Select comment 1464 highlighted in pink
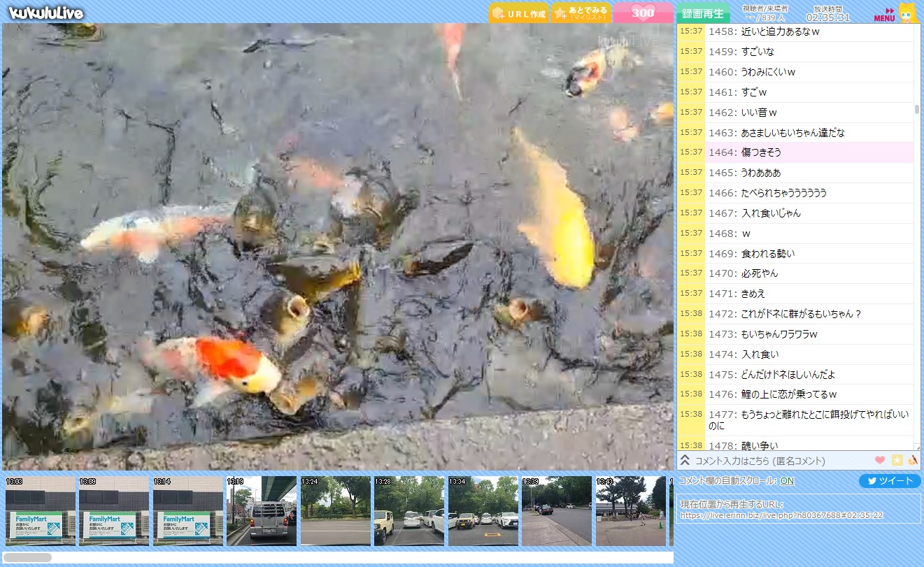The width and height of the screenshot is (924, 567). [x=808, y=152]
